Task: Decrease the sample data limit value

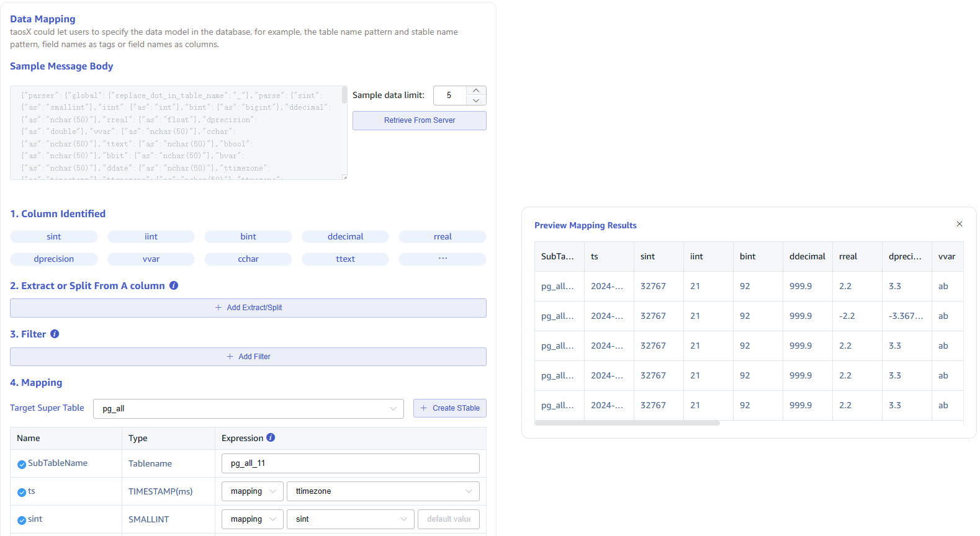Action: point(476,100)
